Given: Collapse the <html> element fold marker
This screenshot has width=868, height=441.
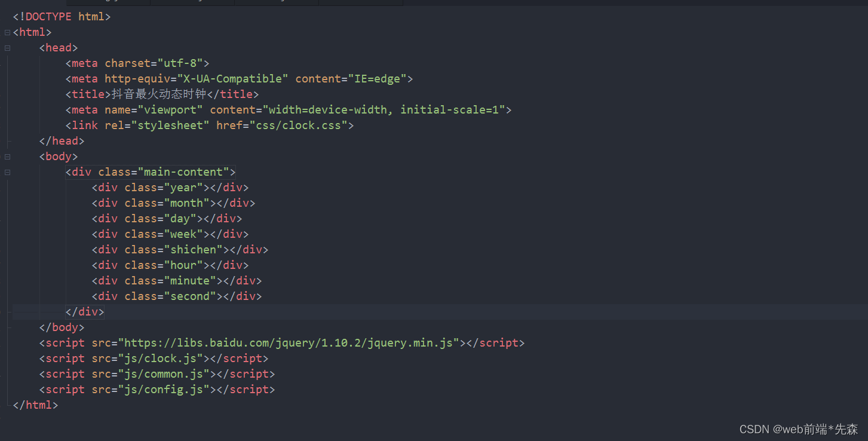Looking at the screenshot, I should [x=7, y=32].
